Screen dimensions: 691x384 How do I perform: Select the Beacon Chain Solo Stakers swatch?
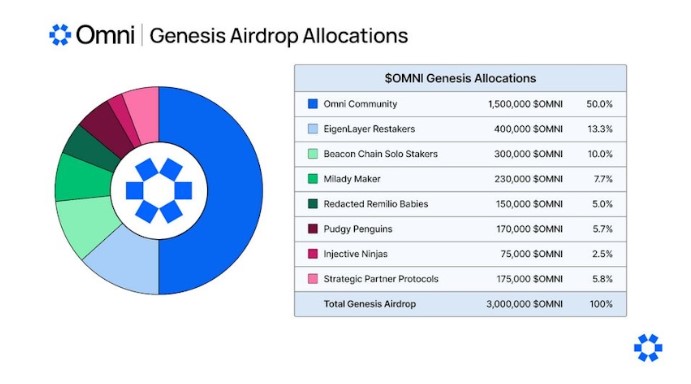pos(312,154)
